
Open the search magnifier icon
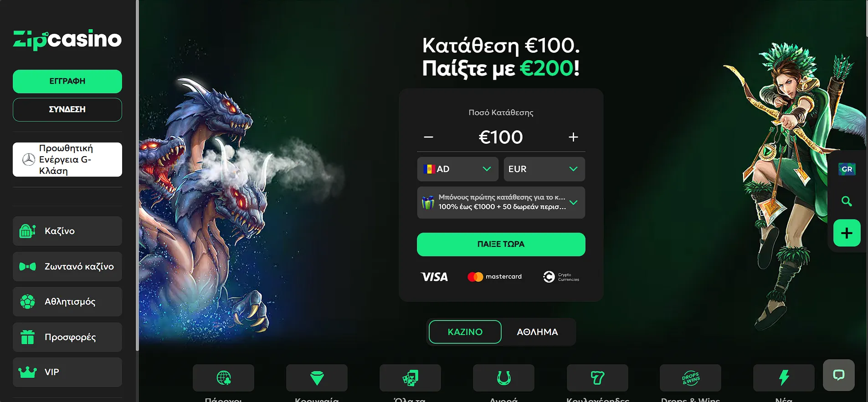point(847,201)
